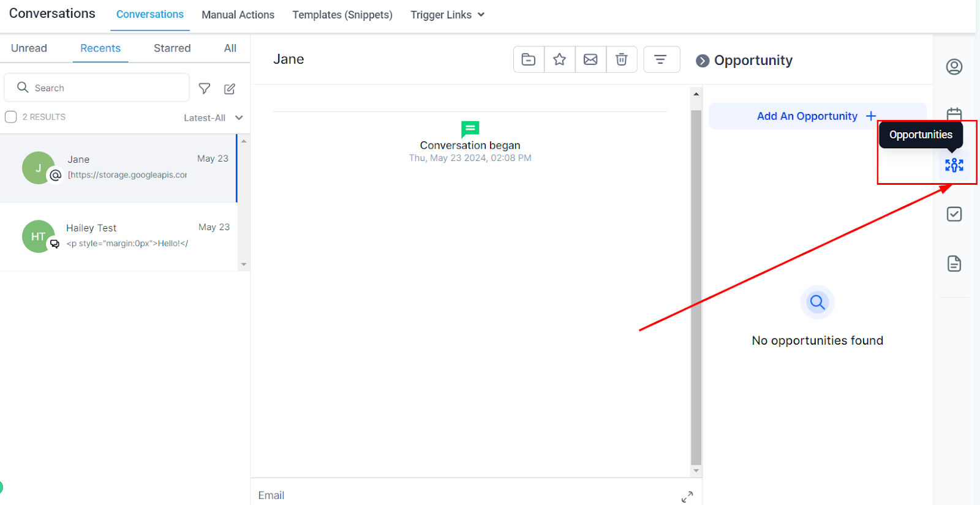Click the 'No opportunities found' message
The width and height of the screenshot is (980, 505).
(x=818, y=340)
